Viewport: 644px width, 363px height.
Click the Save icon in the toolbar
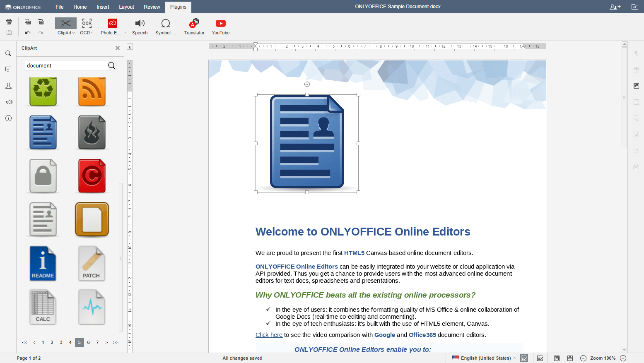click(9, 32)
